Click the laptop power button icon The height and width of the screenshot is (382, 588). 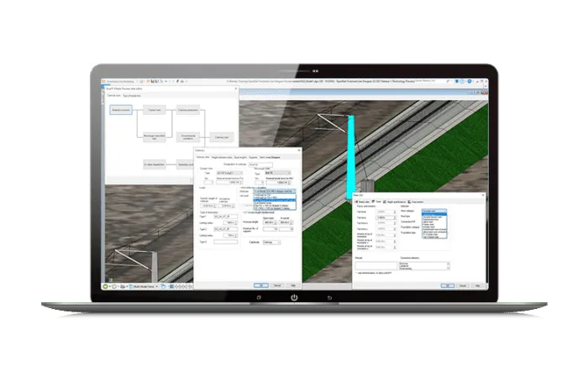294,297
